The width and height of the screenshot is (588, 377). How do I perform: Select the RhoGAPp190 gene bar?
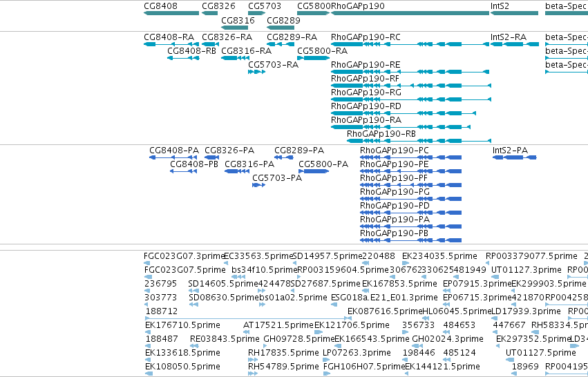pyautogui.click(x=410, y=13)
